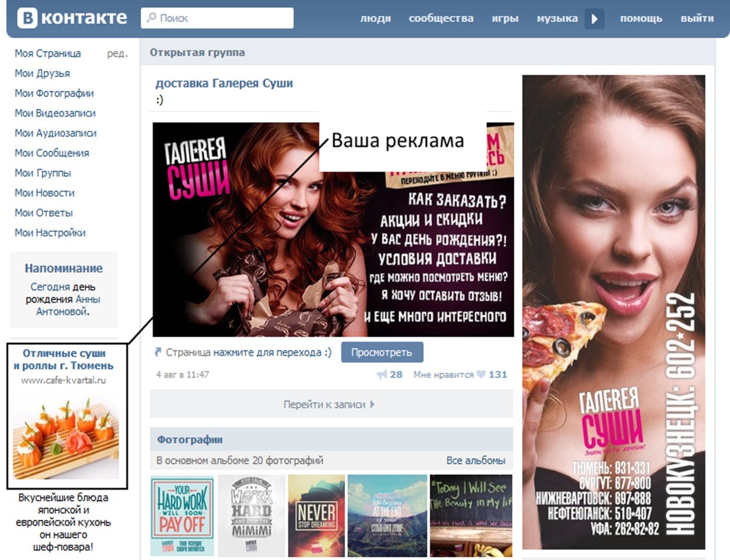Open the сообщества header link
The width and height of the screenshot is (730, 560).
(441, 18)
